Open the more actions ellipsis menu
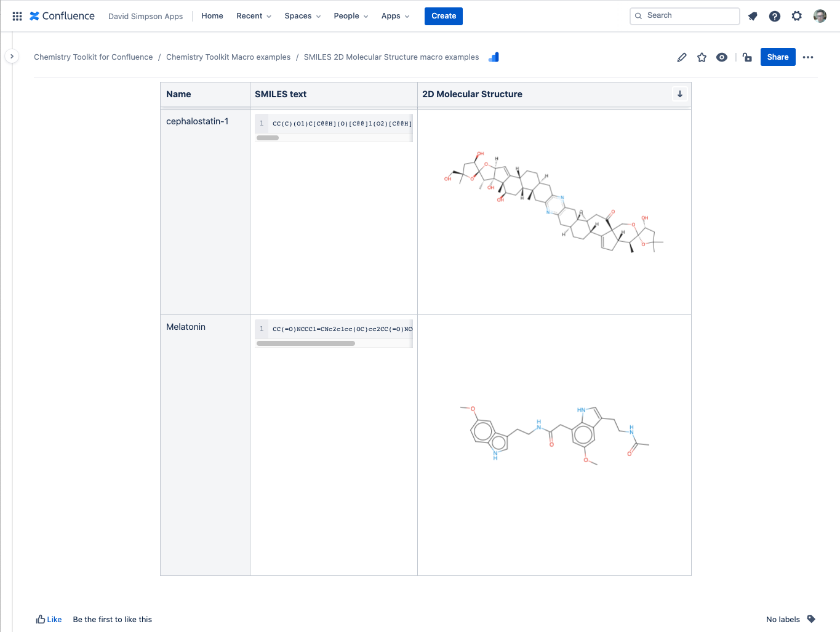Viewport: 840px width, 632px height. (808, 57)
